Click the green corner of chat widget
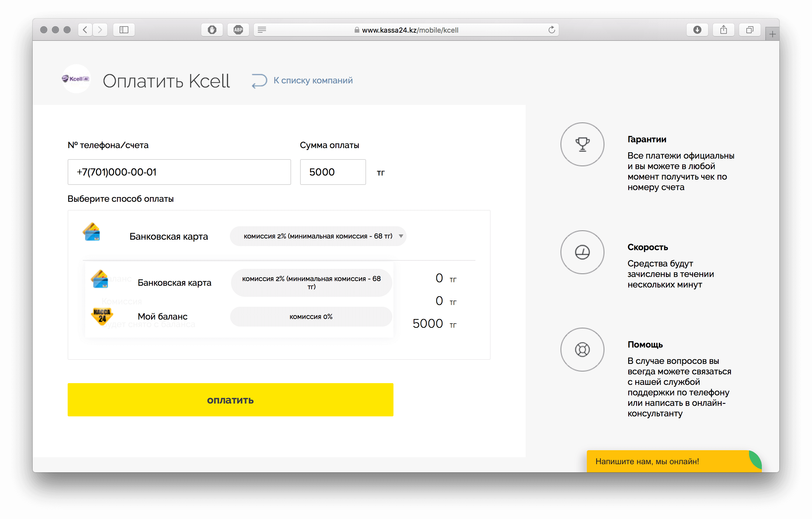812x519 pixels. coord(756,460)
